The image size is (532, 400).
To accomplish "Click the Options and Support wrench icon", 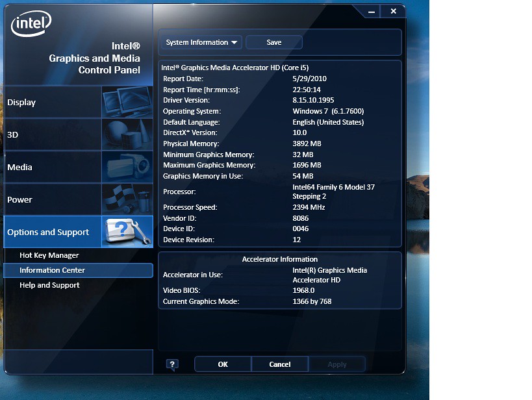I will (127, 232).
